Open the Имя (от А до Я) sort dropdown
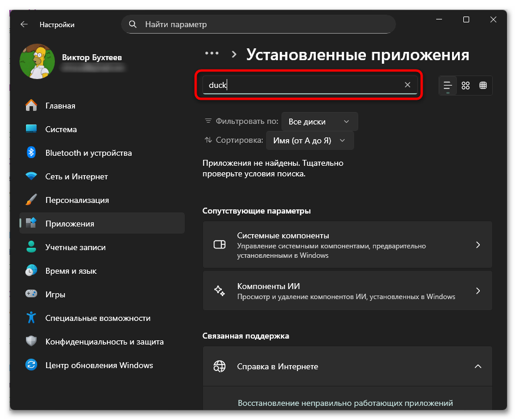Screen dimensions: 517x420 [310, 140]
